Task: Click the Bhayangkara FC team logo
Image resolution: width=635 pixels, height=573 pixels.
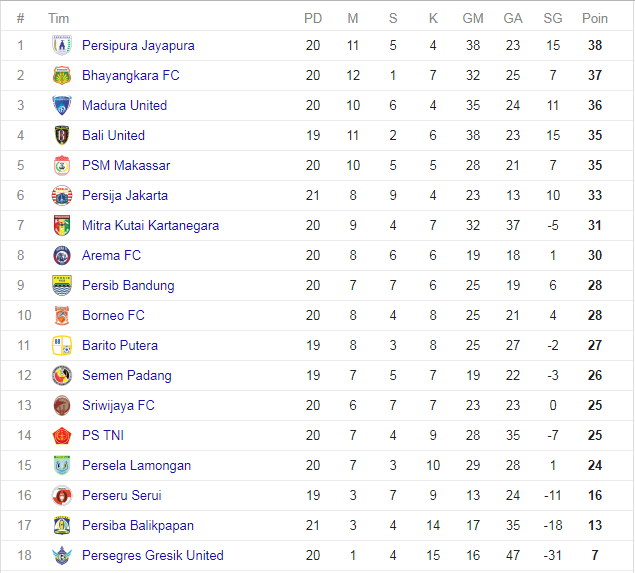Action: pyautogui.click(x=62, y=75)
